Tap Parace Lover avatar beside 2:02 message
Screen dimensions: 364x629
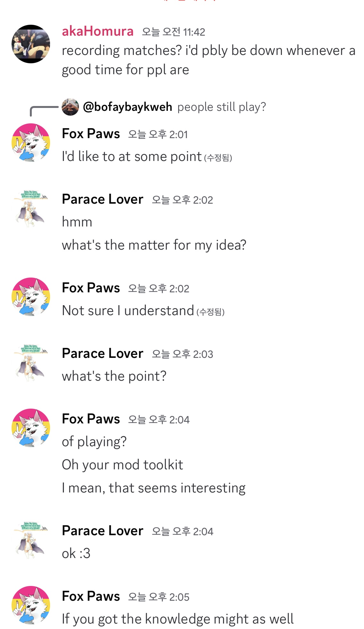click(31, 208)
